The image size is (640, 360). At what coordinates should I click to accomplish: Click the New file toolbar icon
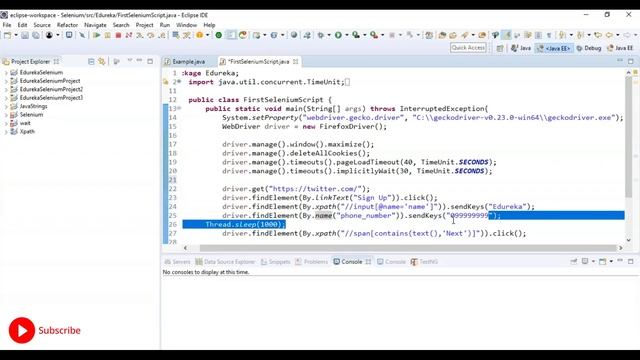tap(7, 35)
